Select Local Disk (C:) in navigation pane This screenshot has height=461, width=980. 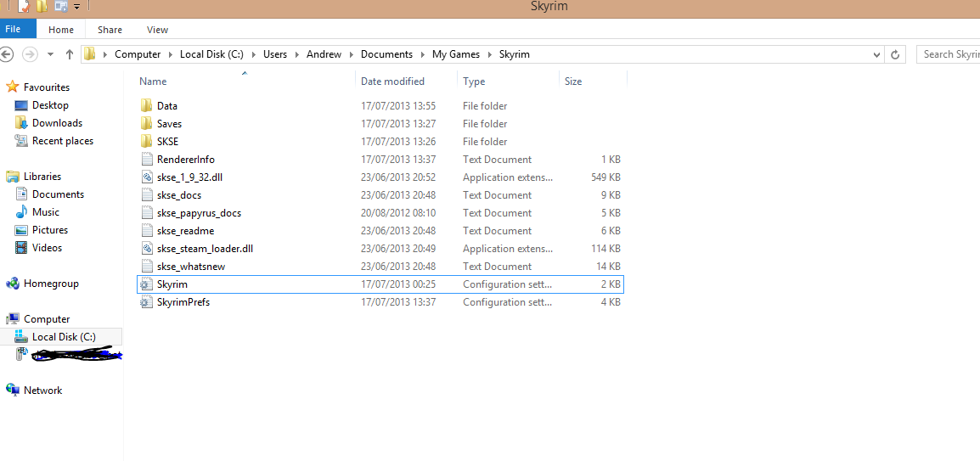tap(64, 337)
